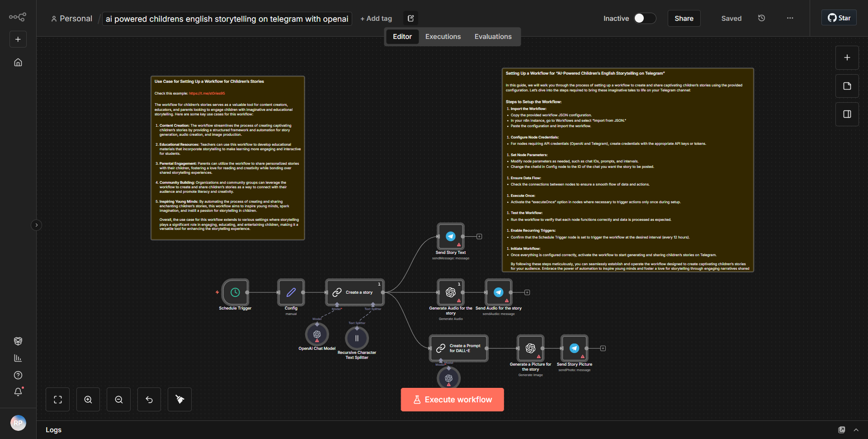The image size is (868, 439).
Task: Click Add tag link
Action: click(376, 19)
